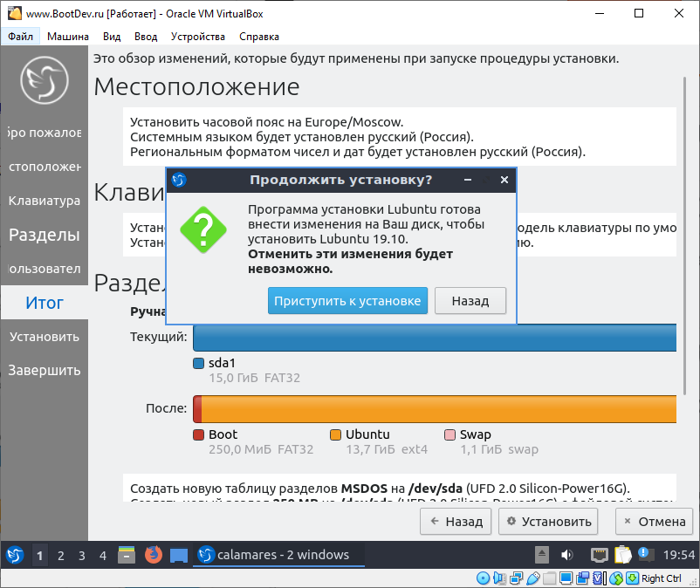Click the orange Ubuntu legend swatch
Viewport: 700px width, 588px height.
coord(335,434)
